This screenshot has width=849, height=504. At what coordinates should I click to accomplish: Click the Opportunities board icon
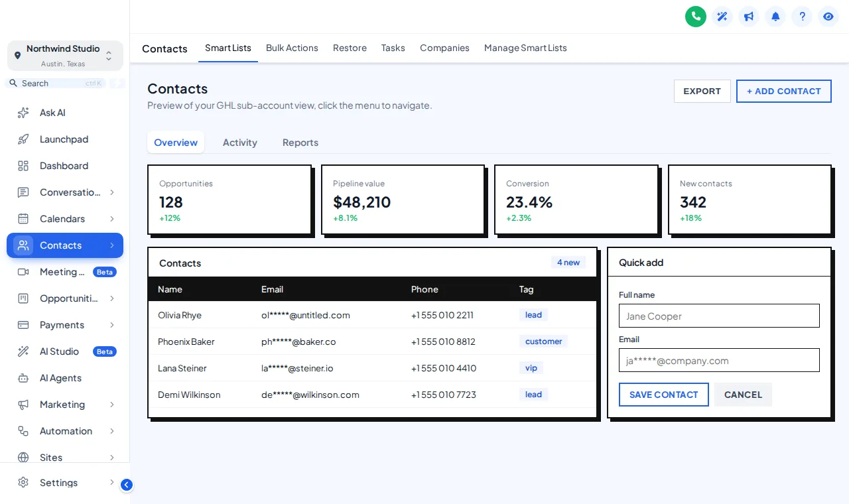pyautogui.click(x=23, y=298)
